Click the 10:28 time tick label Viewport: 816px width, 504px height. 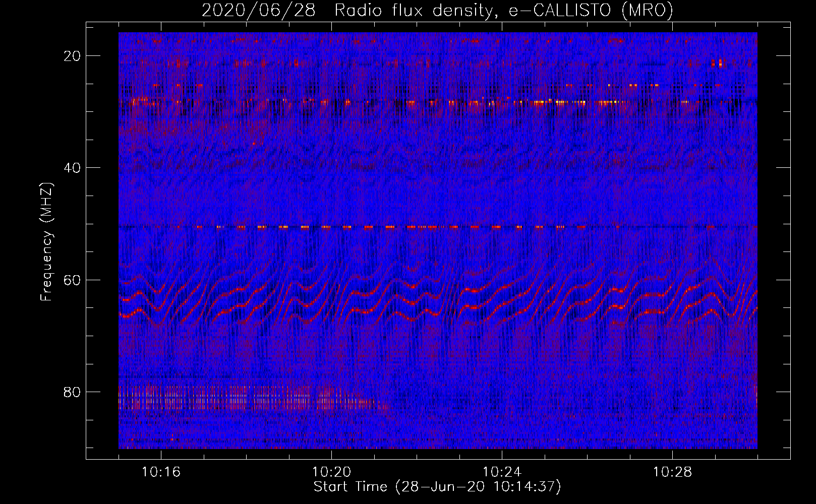672,472
